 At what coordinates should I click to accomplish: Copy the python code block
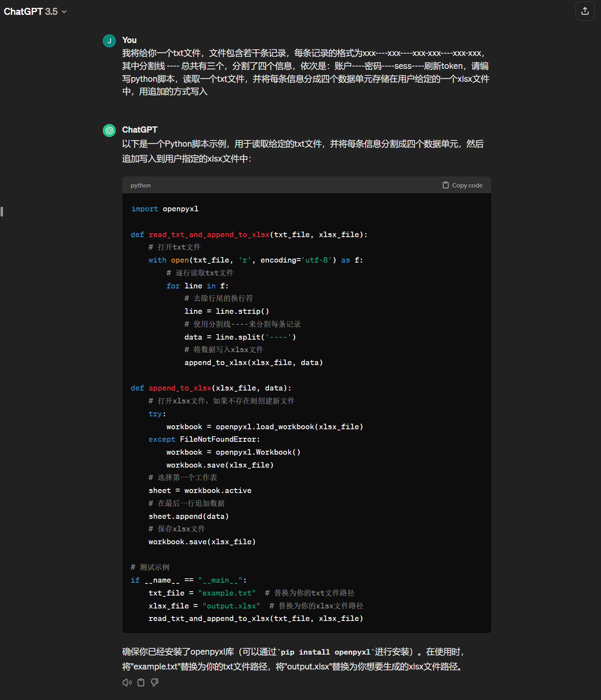click(463, 185)
